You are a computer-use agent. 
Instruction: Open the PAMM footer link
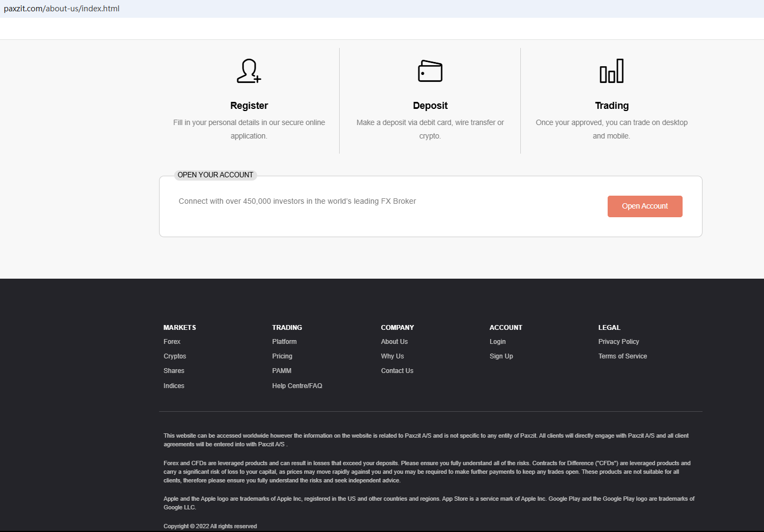click(x=281, y=371)
